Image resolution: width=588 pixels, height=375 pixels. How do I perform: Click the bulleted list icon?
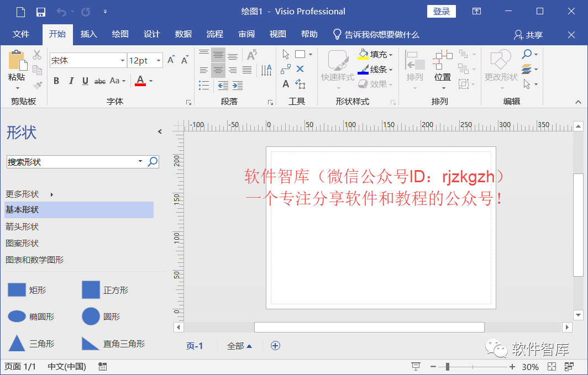204,86
